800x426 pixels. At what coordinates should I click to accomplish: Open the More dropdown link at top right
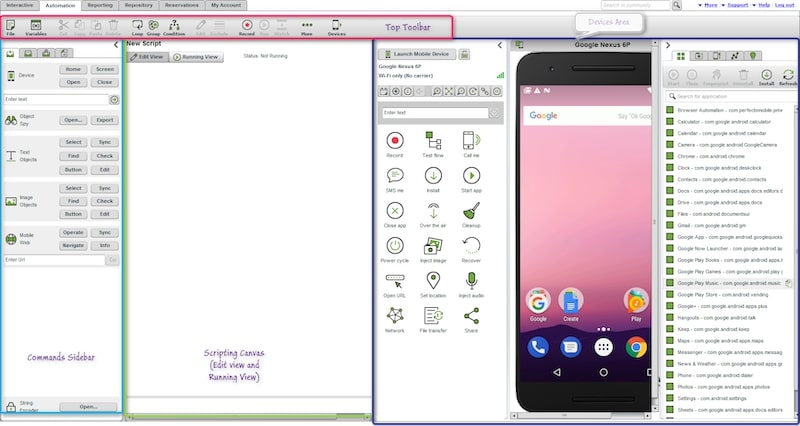tap(710, 5)
